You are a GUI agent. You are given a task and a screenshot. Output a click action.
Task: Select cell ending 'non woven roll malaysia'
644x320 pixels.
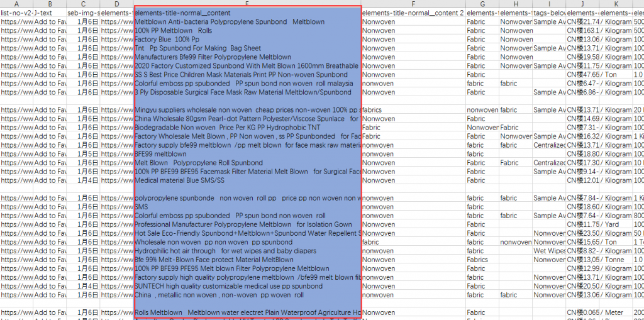tap(248, 84)
